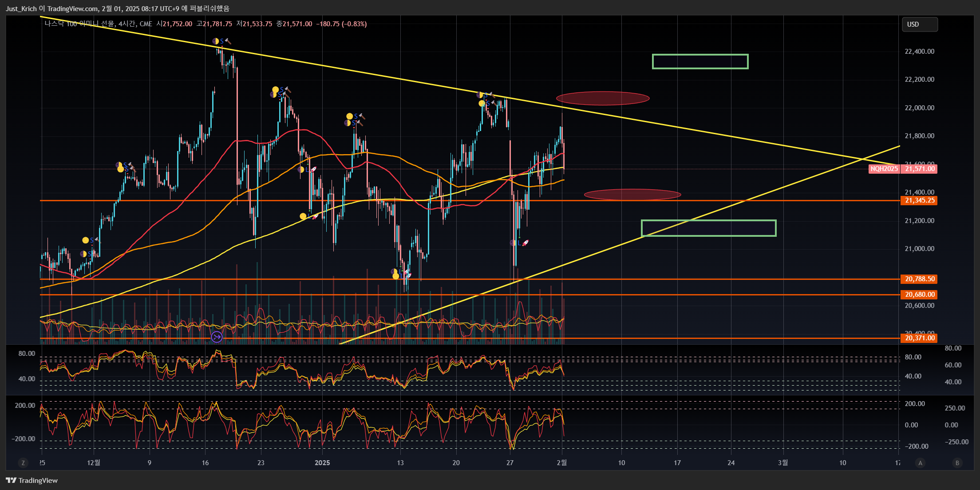Click the 80.00 left oscillator scale label

point(27,354)
